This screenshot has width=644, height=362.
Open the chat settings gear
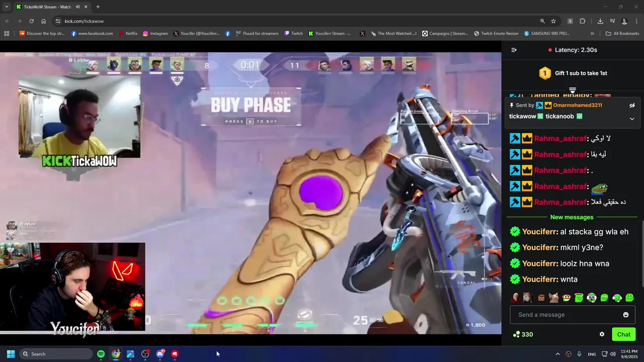(602, 334)
